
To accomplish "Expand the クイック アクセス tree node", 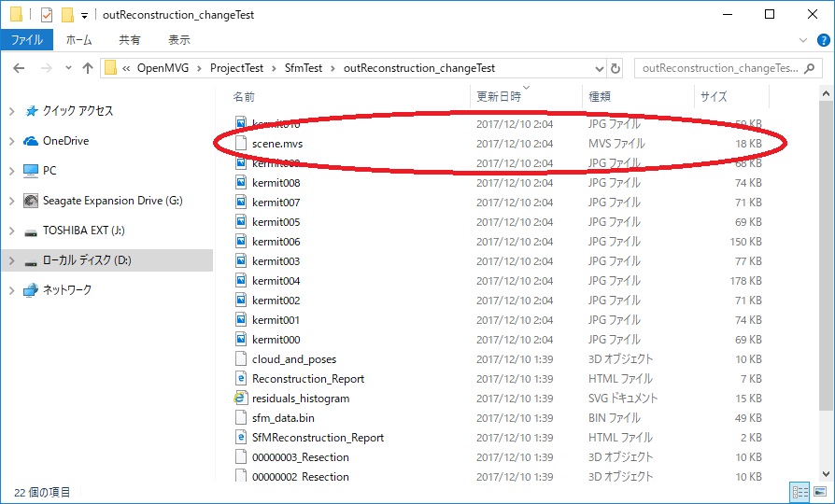I will coord(12,111).
